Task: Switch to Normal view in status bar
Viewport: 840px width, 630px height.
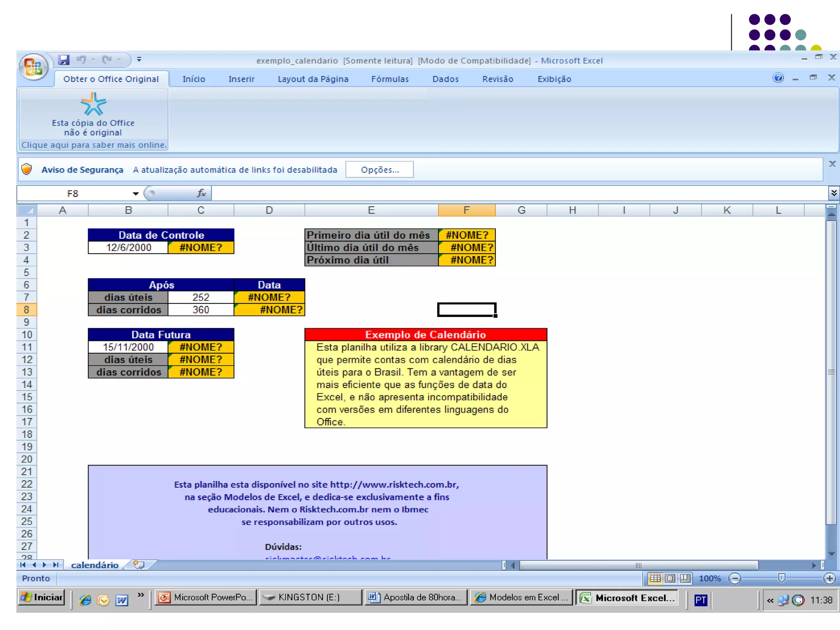Action: 655,578
